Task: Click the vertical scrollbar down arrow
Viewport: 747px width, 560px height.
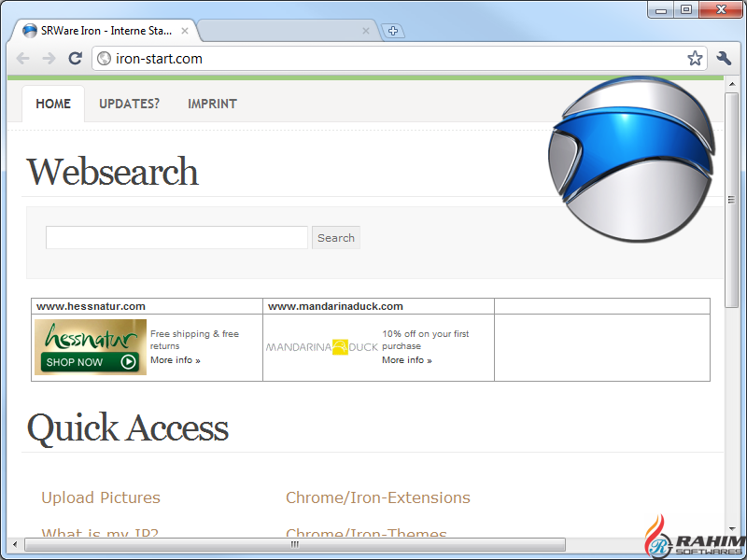Action: tap(732, 529)
